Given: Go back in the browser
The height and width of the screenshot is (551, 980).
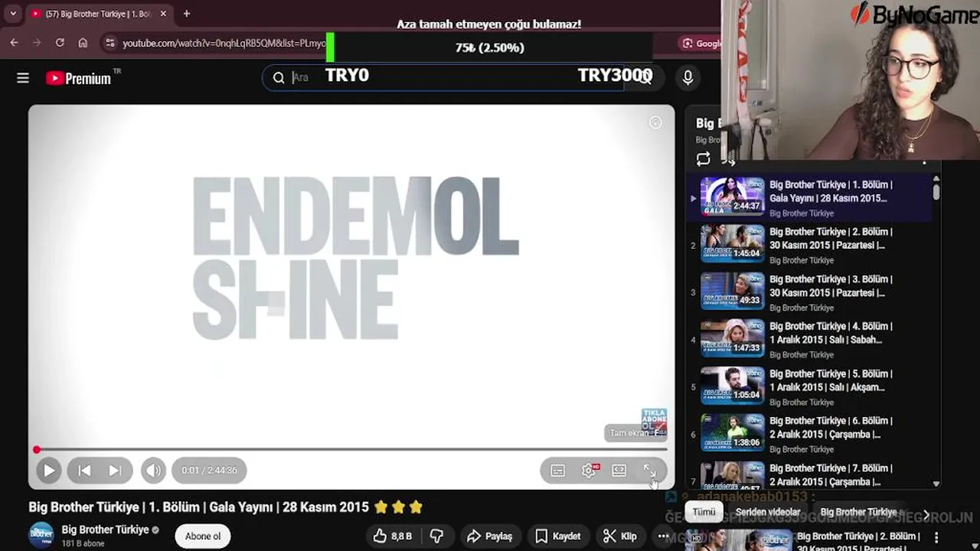Looking at the screenshot, I should pos(14,43).
